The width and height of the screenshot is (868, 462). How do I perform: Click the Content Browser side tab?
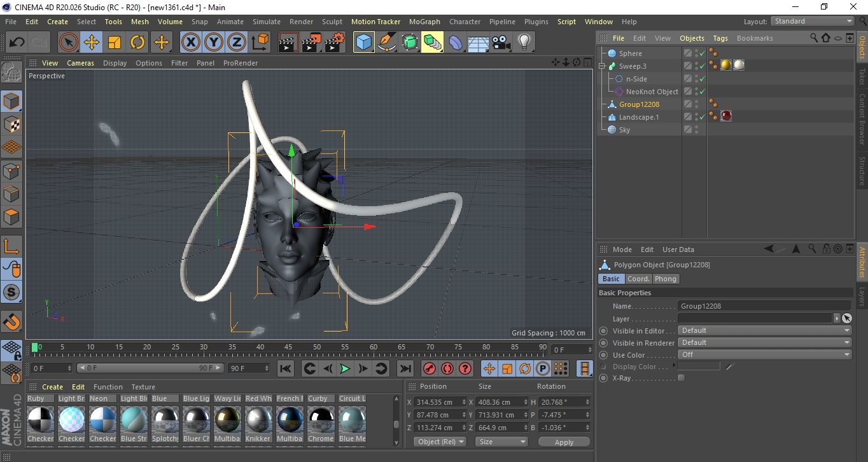pos(862,119)
